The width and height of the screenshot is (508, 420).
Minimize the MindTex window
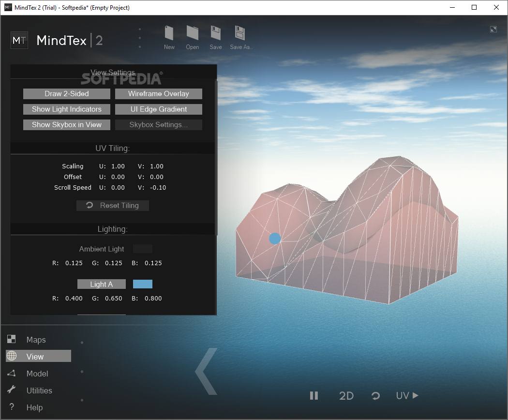pos(452,7)
